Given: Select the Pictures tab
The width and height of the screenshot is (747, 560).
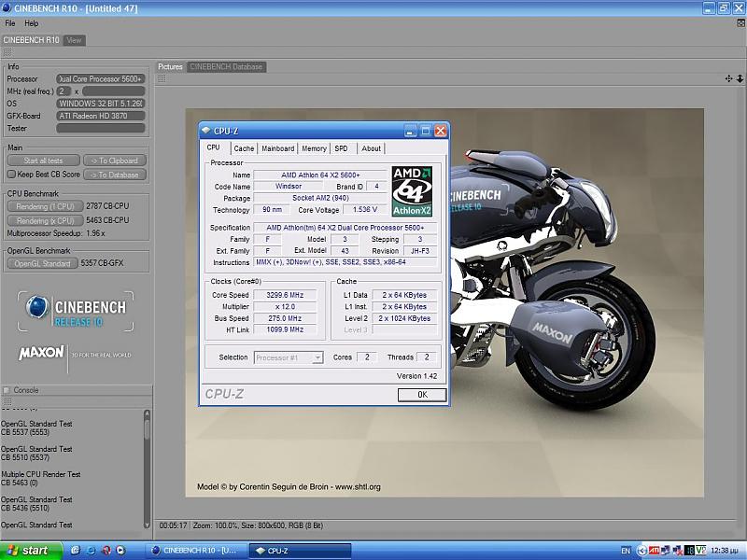Looking at the screenshot, I should [x=170, y=66].
